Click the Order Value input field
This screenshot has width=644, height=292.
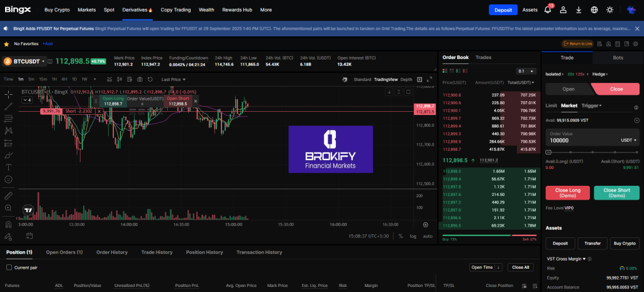click(582, 140)
